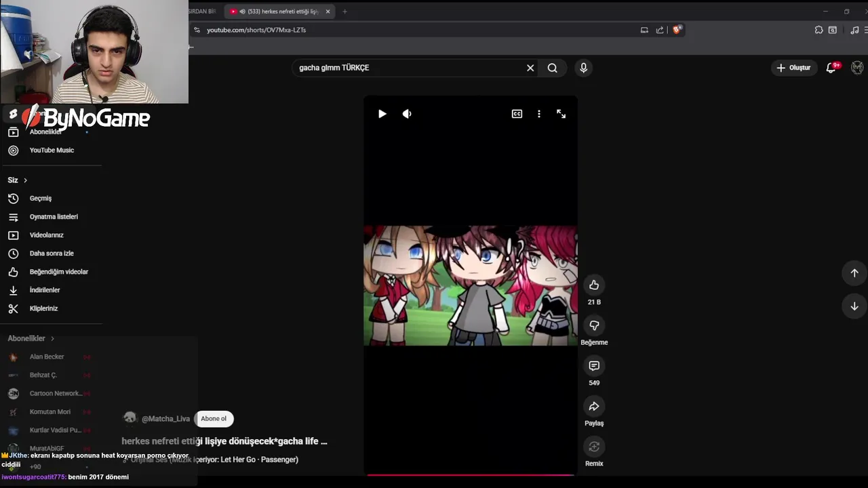Open Klipleriniz clips
This screenshot has height=488, width=868.
(x=42, y=308)
